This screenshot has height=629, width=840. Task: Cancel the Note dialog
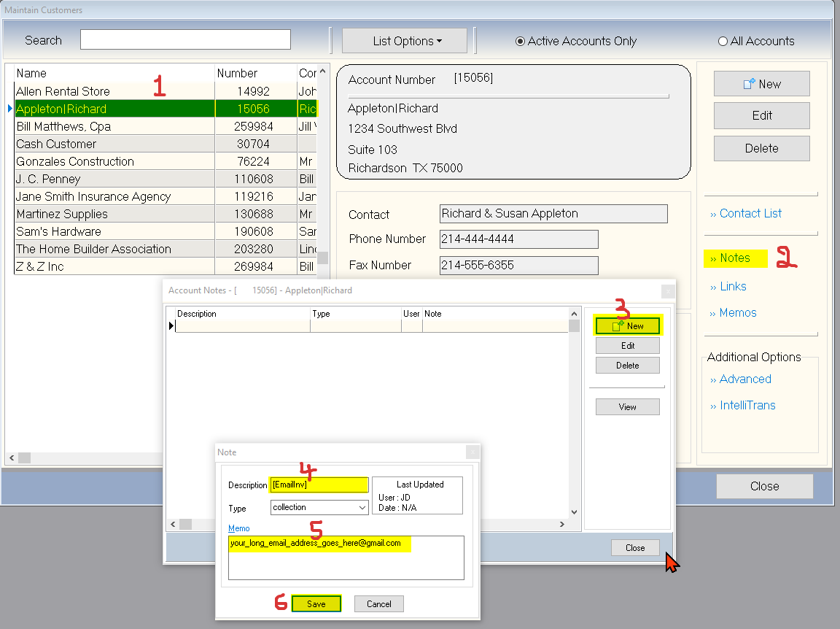click(378, 603)
